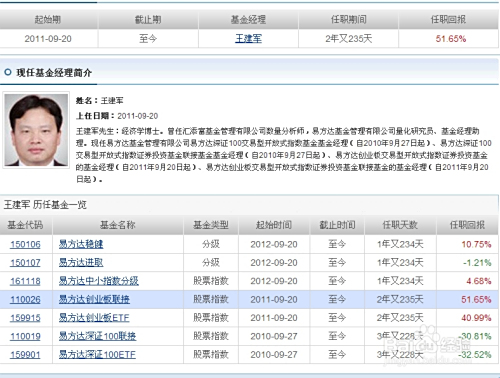This screenshot has height=378, width=500.
Task: Click the circle icon beside 现任基金经理简介
Action: [8, 72]
